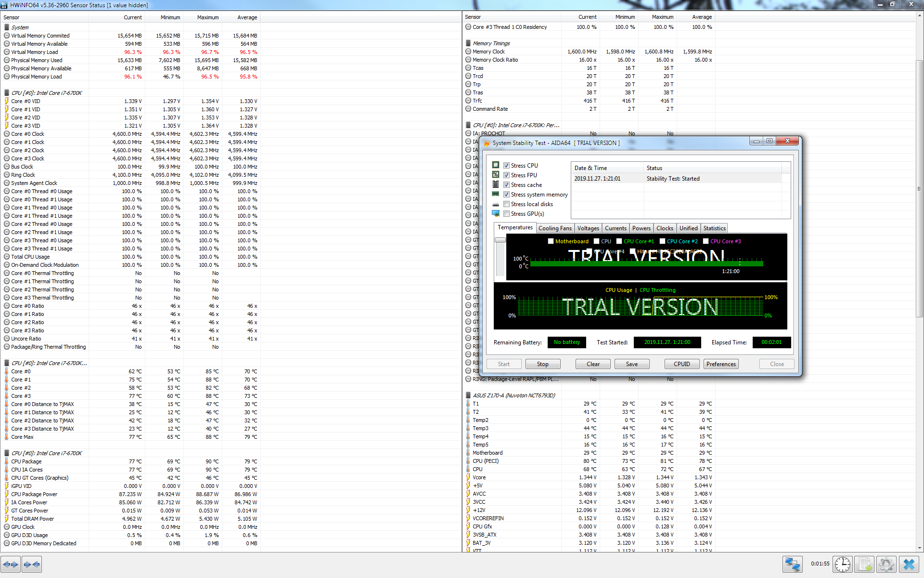This screenshot has width=924, height=578.
Task: Open the network remote monitoring icon
Action: 792,564
